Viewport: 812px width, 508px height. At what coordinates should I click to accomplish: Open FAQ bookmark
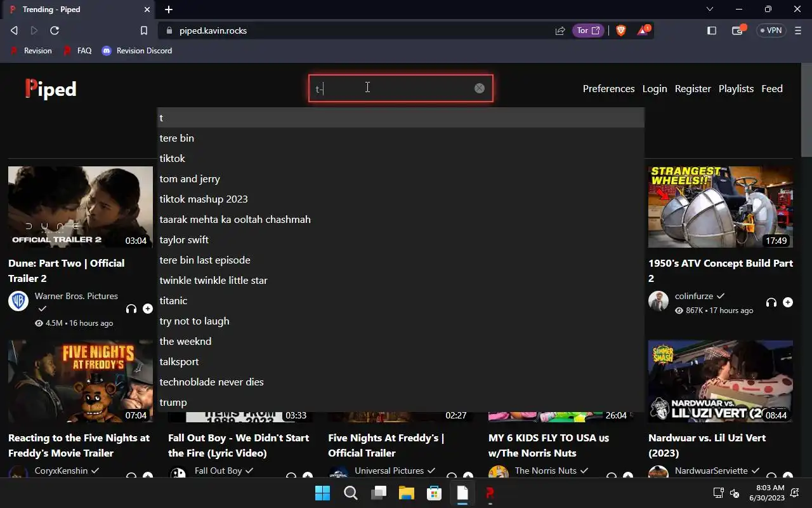point(77,51)
